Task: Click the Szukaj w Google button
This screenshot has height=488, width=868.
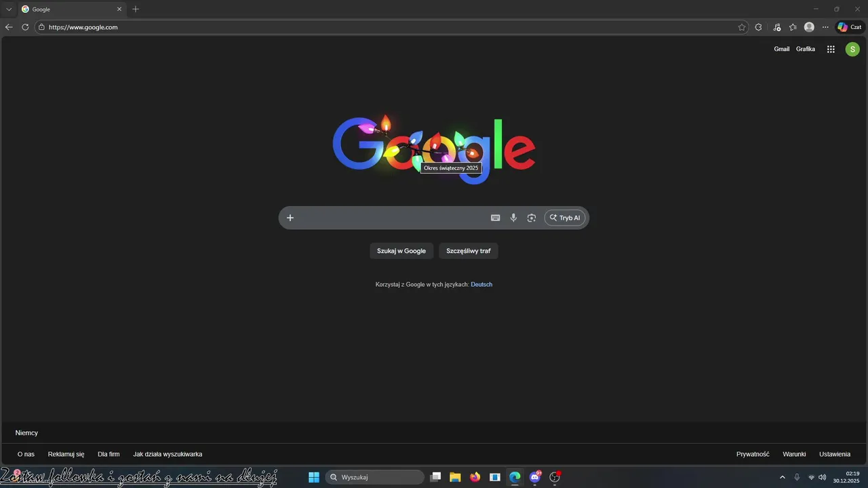Action: pyautogui.click(x=401, y=251)
